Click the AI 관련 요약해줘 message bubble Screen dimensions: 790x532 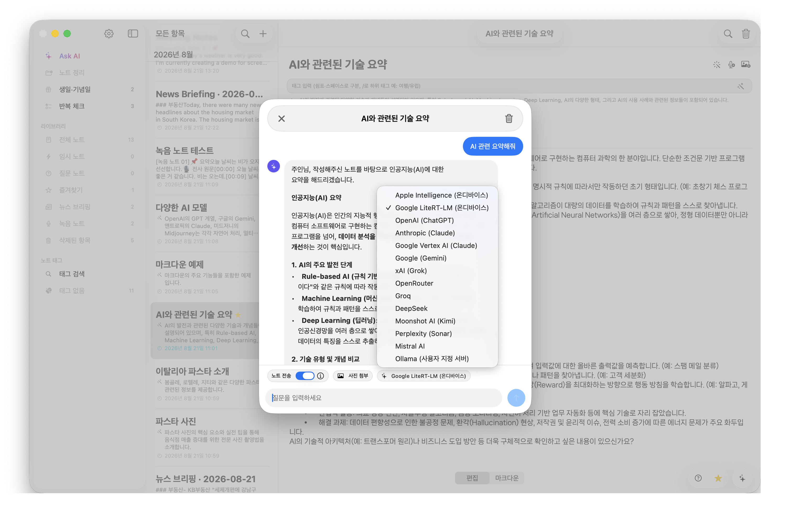pos(493,146)
